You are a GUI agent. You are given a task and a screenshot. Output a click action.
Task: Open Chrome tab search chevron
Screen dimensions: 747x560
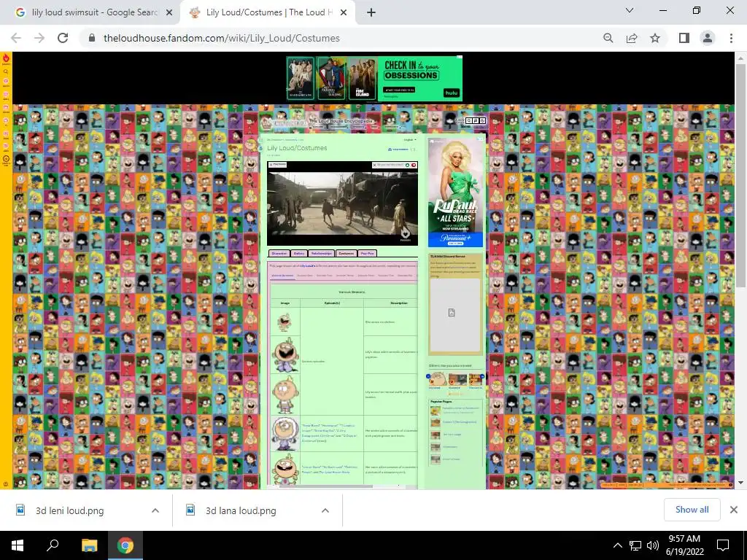(x=630, y=10)
